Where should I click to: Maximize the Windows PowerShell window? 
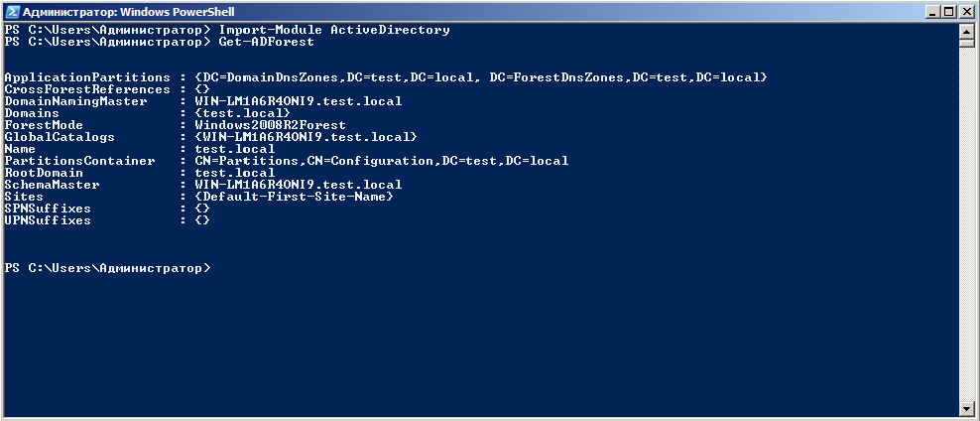[947, 11]
